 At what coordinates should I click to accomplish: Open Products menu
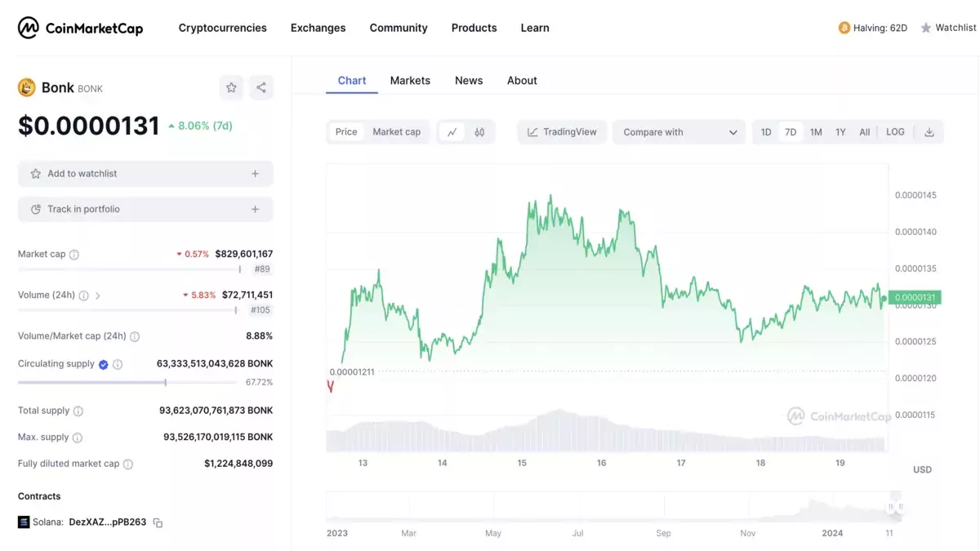[474, 28]
